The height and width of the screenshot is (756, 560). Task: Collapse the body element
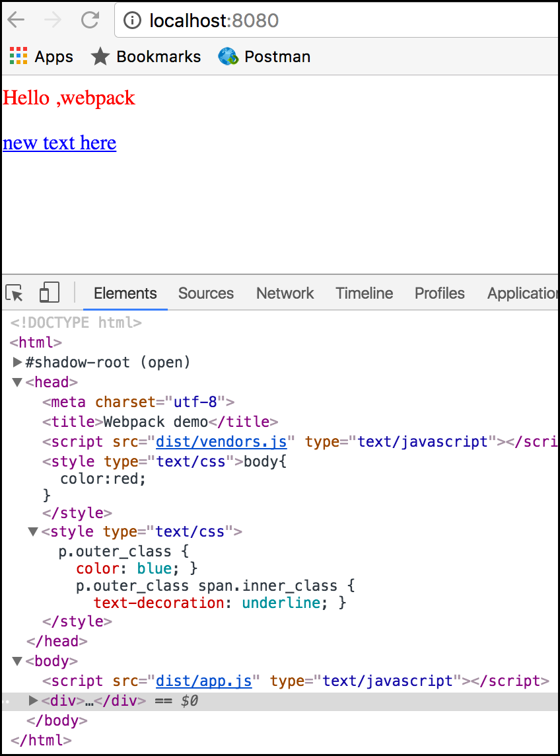click(x=17, y=661)
